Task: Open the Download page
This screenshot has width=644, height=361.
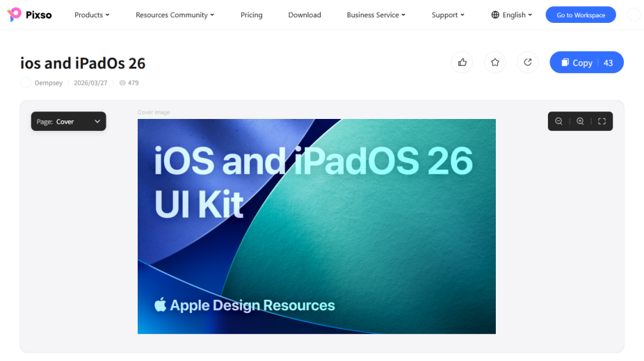Action: pyautogui.click(x=305, y=15)
